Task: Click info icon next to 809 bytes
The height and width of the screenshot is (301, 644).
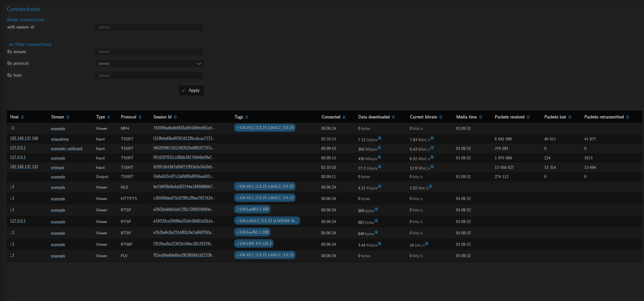Action: pyautogui.click(x=376, y=209)
